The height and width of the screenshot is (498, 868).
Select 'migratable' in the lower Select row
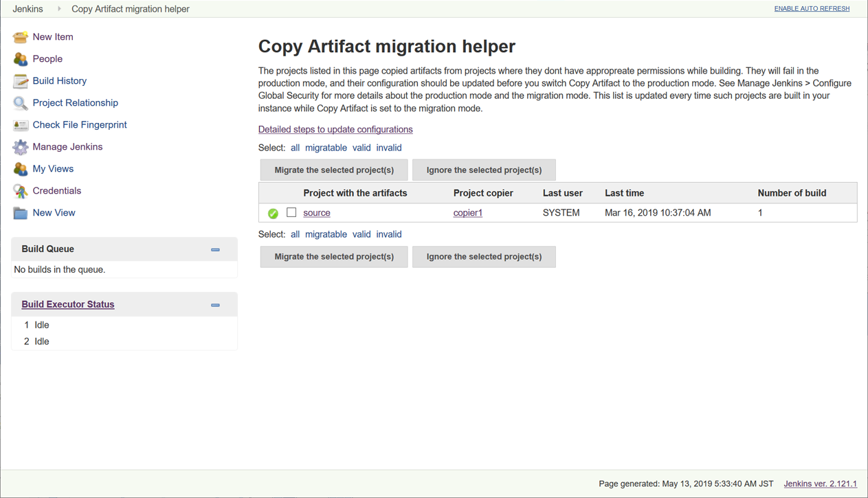click(x=326, y=234)
